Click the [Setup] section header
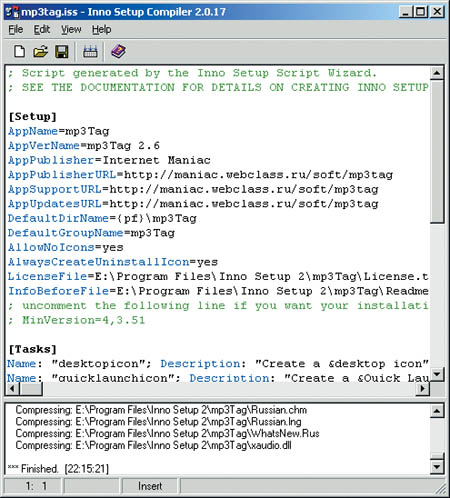Screen dimensions: 450x498 [x=32, y=117]
